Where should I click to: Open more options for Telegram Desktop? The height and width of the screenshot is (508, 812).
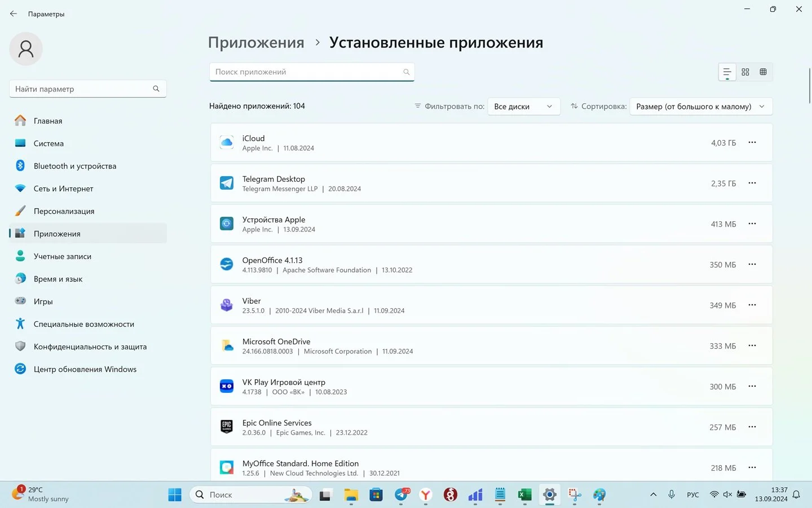point(752,183)
